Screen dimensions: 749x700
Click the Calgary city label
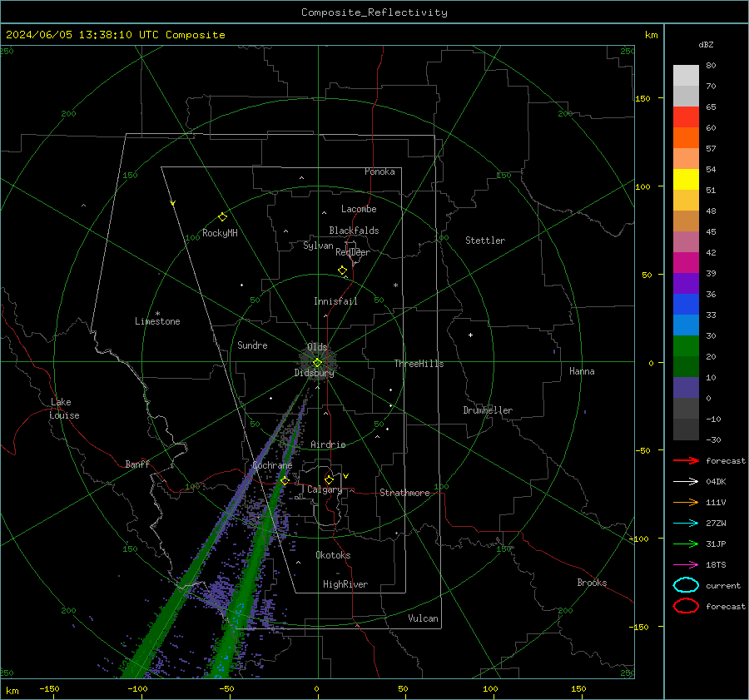coord(325,489)
